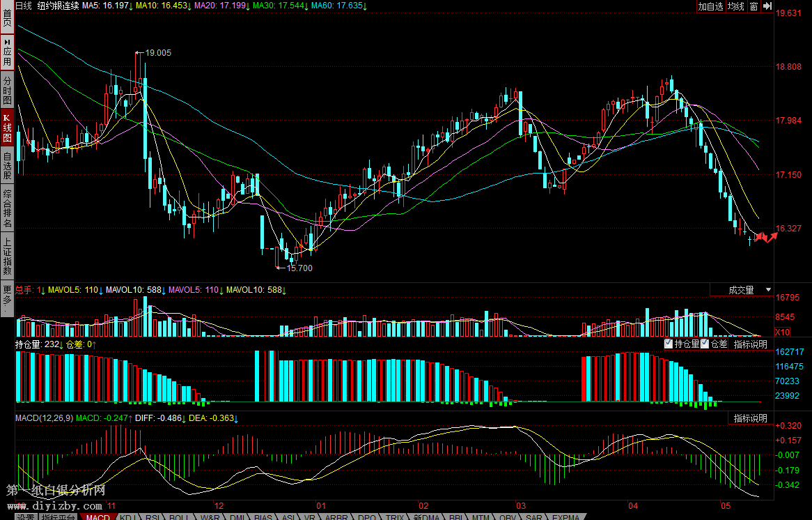Open 综合排名 from the sidebar
This screenshot has height=520, width=812.
pyautogui.click(x=7, y=208)
